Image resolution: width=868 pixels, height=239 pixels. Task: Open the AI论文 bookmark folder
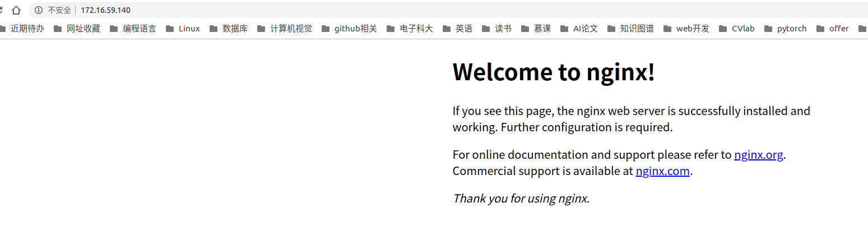(x=579, y=29)
